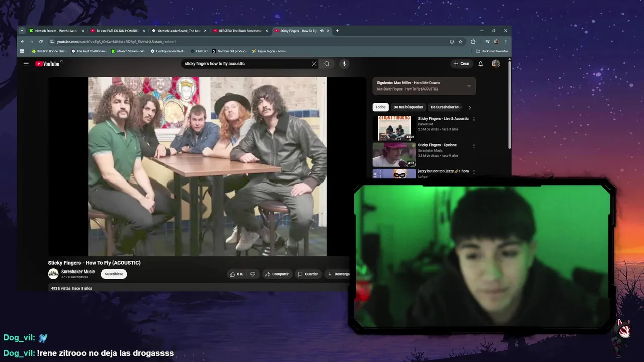Click the Daniel Biot channel name
644x362 pixels.
[x=425, y=124]
